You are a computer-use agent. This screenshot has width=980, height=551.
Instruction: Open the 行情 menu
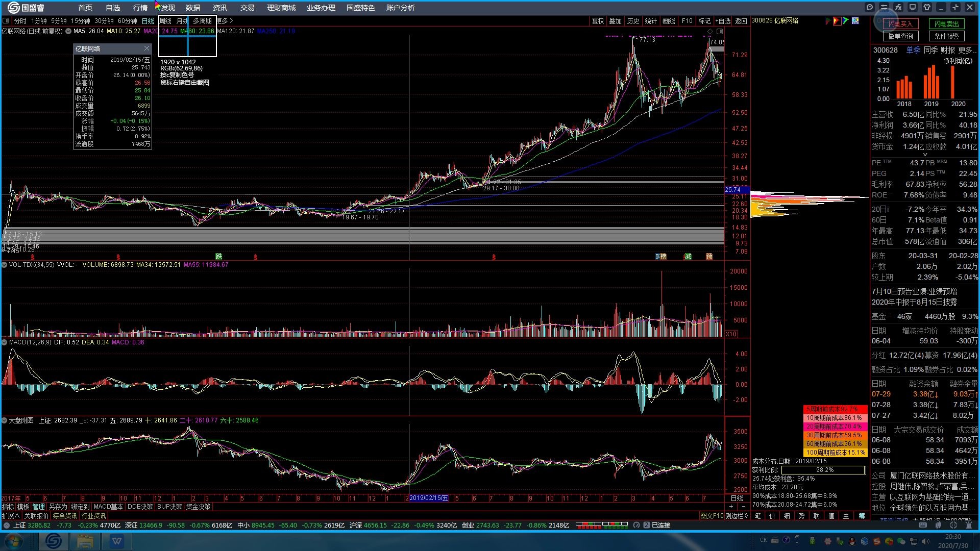point(140,8)
